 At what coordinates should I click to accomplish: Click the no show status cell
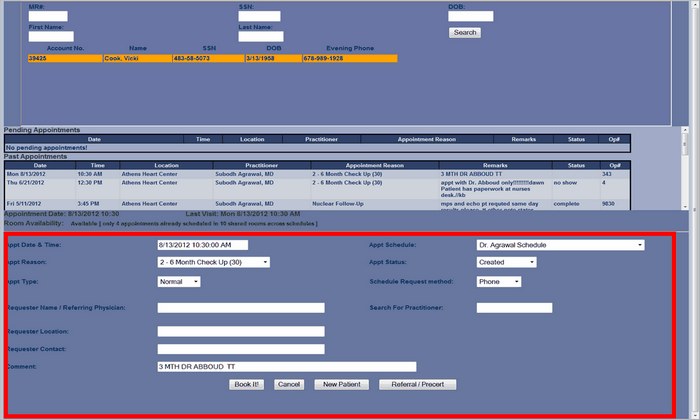pos(565,183)
